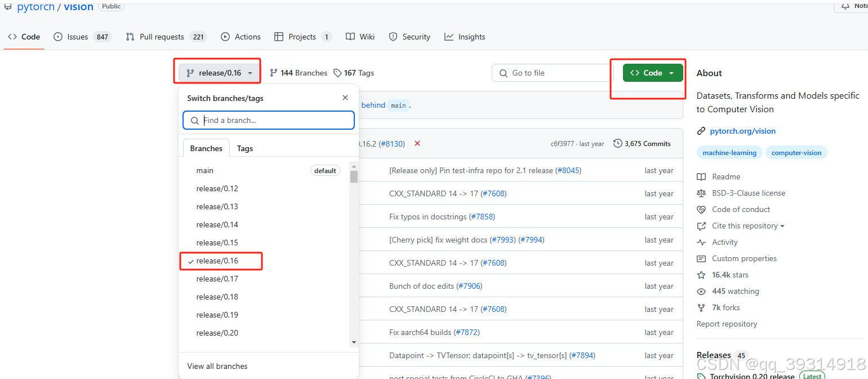Click the branch list scrollbar down arrow
The height and width of the screenshot is (379, 868).
(x=354, y=342)
